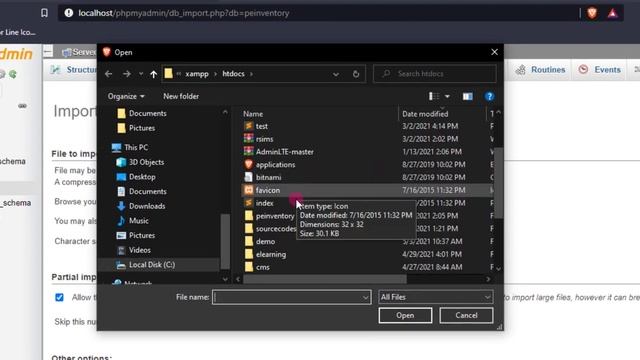The height and width of the screenshot is (360, 640).
Task: Click chevron after htdocs in path
Action: pos(251,74)
